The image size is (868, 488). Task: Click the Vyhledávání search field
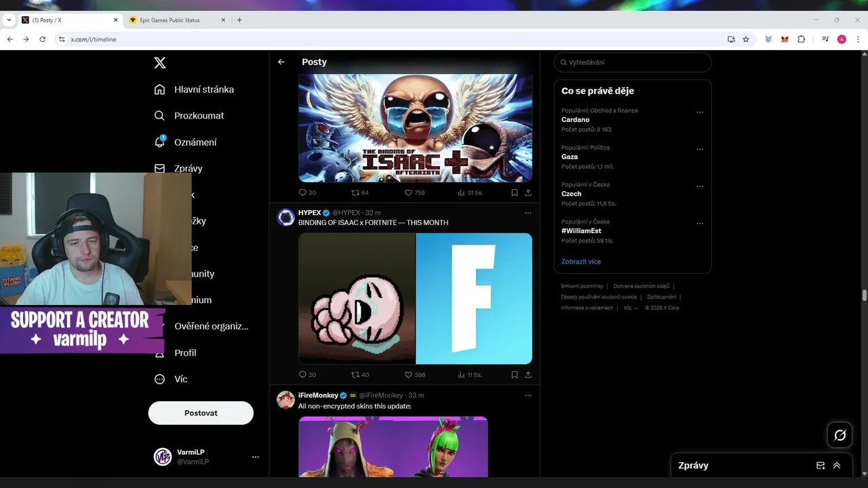[633, 62]
